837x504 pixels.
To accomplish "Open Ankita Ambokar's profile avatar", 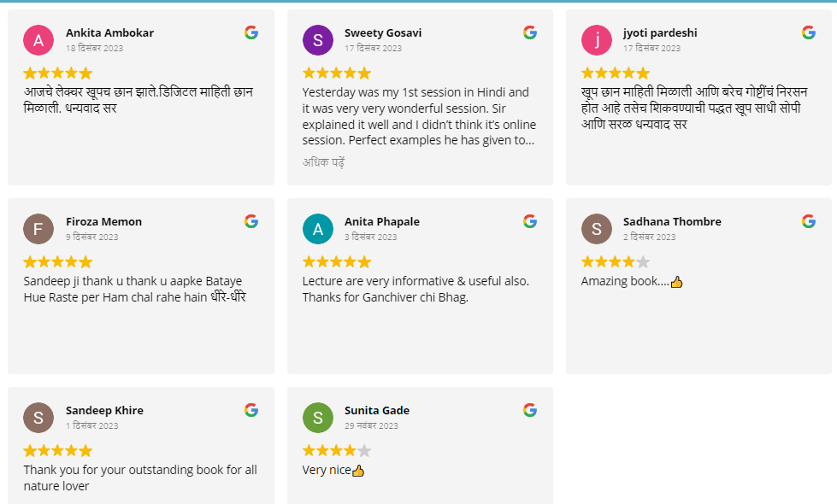I will (38, 39).
